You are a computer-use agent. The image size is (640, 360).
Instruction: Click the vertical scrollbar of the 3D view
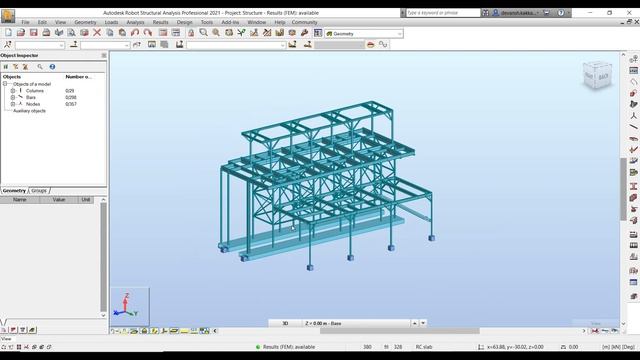[623, 189]
